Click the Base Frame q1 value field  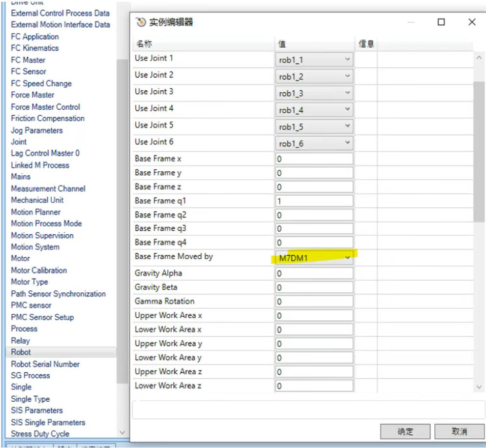[x=314, y=201]
